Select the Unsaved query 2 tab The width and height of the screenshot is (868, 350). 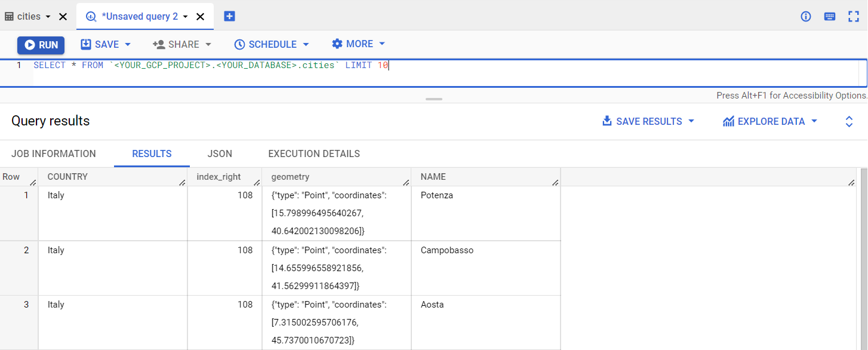tap(133, 17)
